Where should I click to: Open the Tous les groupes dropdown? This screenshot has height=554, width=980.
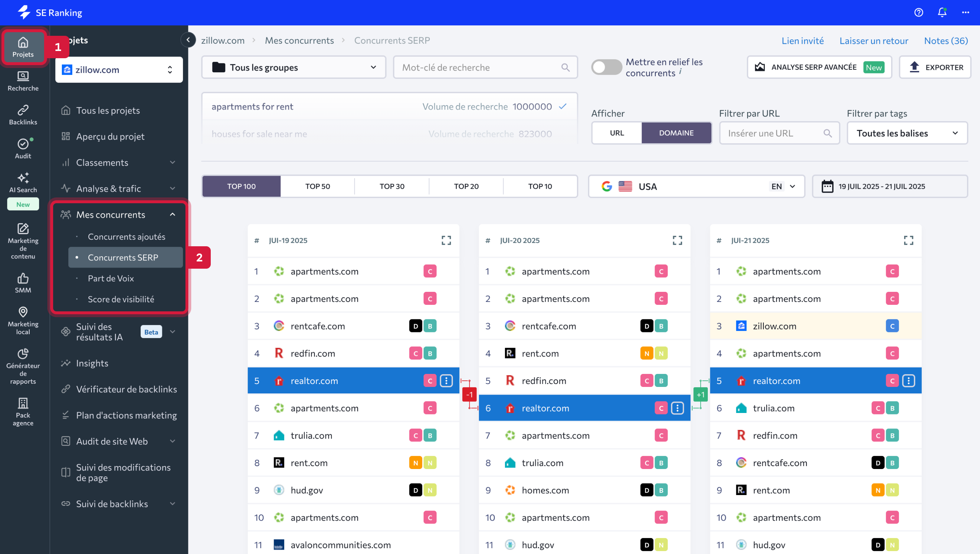293,67
